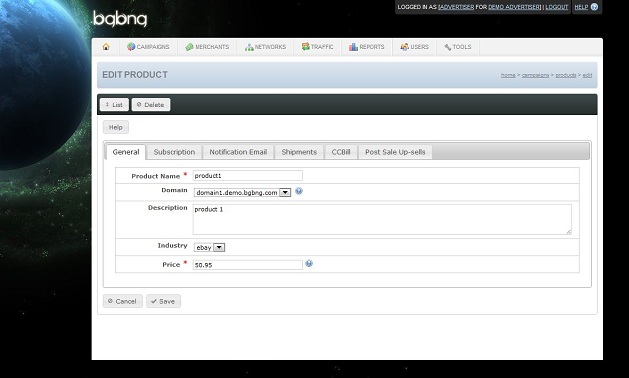Click the Description text area
The height and width of the screenshot is (378, 629).
pos(382,219)
